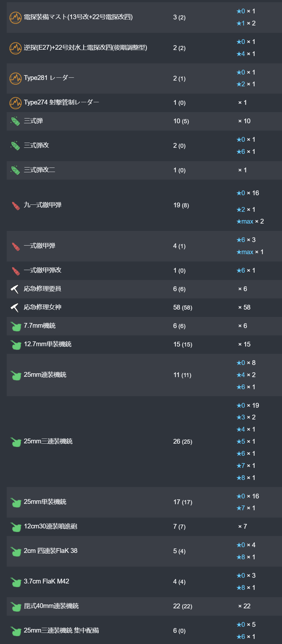The image size is (282, 644).
Task: Click the green gun icon for 7.7mm機銃
Action: 16,326
